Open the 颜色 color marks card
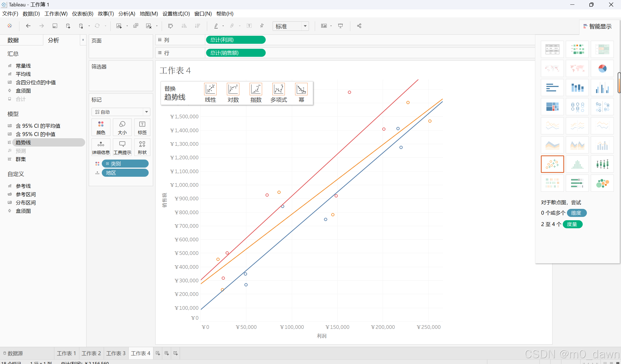Viewport: 621px width, 364px height. click(101, 127)
